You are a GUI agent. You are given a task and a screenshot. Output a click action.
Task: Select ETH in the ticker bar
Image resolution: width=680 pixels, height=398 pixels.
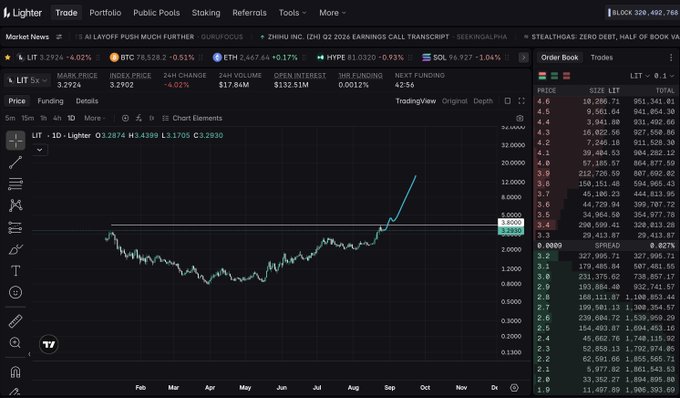pyautogui.click(x=255, y=57)
